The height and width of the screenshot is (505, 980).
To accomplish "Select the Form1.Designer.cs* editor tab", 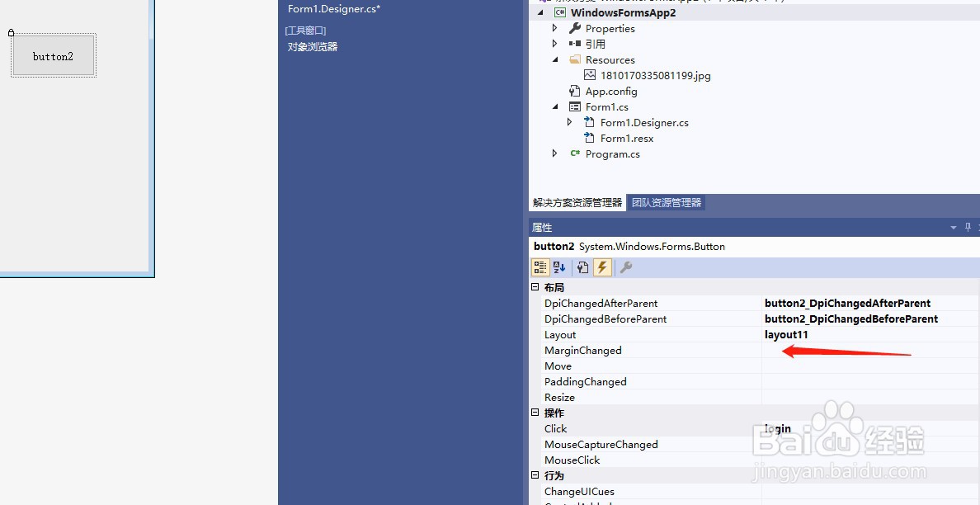I will (332, 8).
